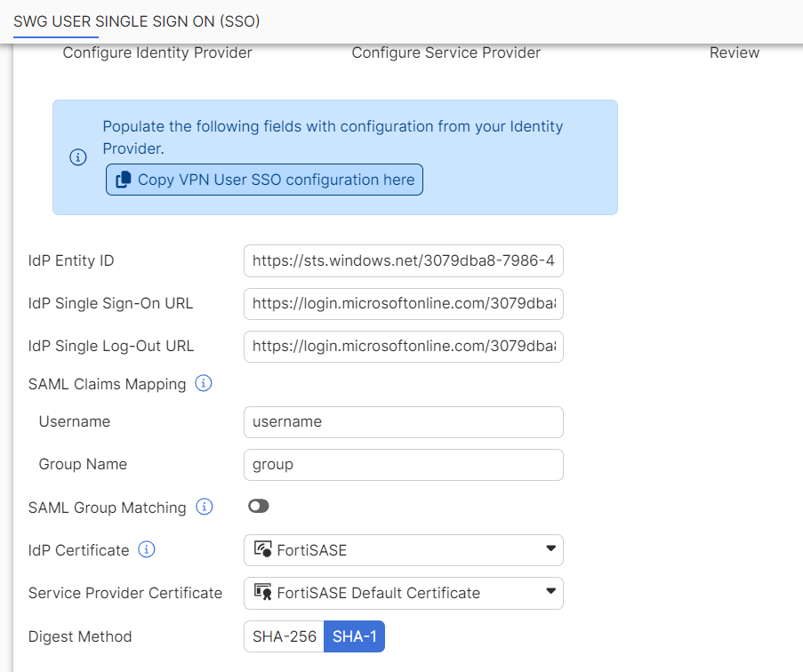Open the Review step
This screenshot has width=803, height=672.
point(734,53)
